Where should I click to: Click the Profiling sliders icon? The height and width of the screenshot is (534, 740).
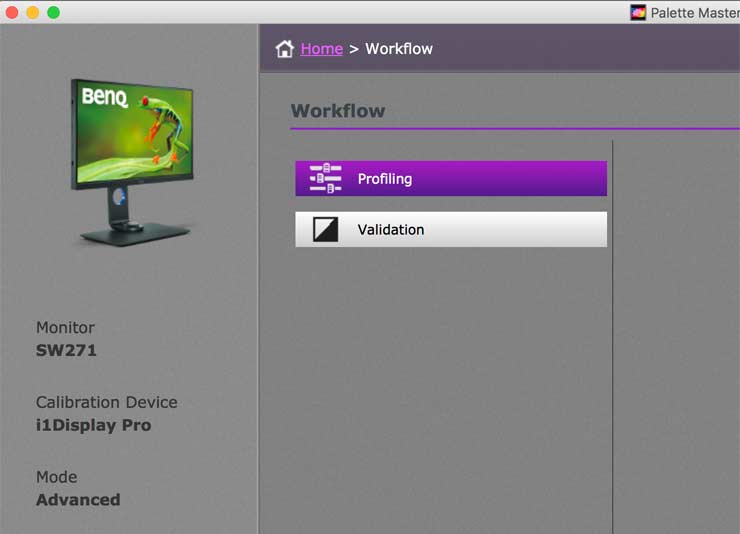click(325, 178)
